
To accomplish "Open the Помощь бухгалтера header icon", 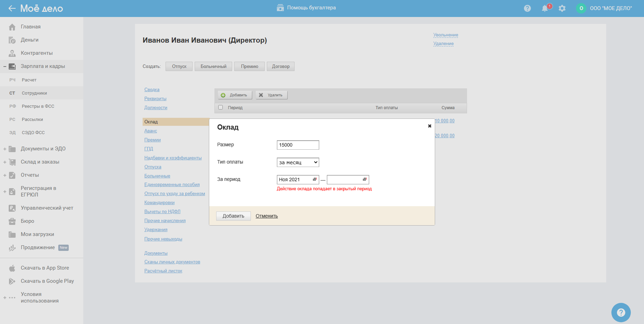I will pyautogui.click(x=280, y=8).
